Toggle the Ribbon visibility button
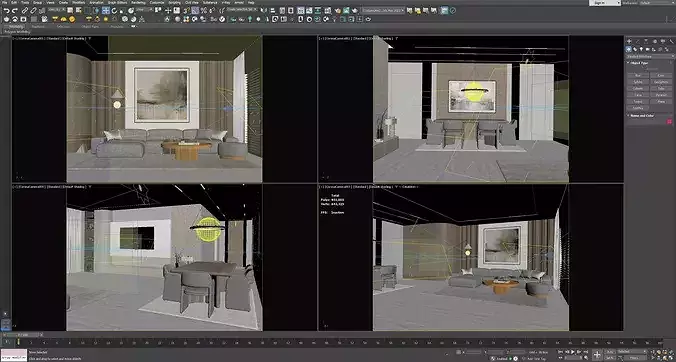The image size is (676, 362). [300, 10]
